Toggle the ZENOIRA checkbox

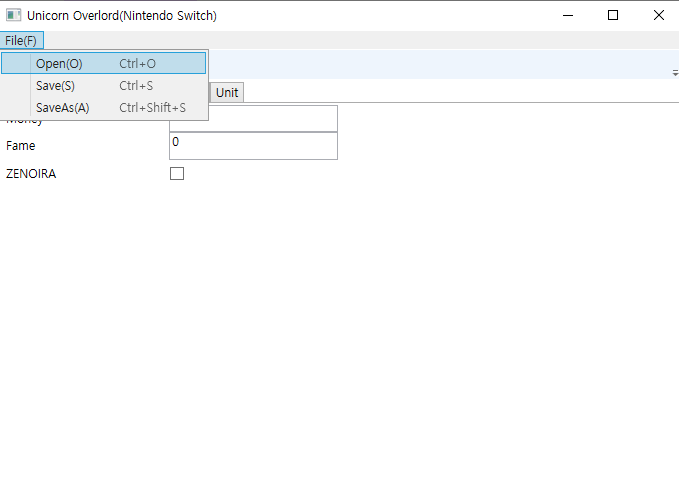[177, 173]
